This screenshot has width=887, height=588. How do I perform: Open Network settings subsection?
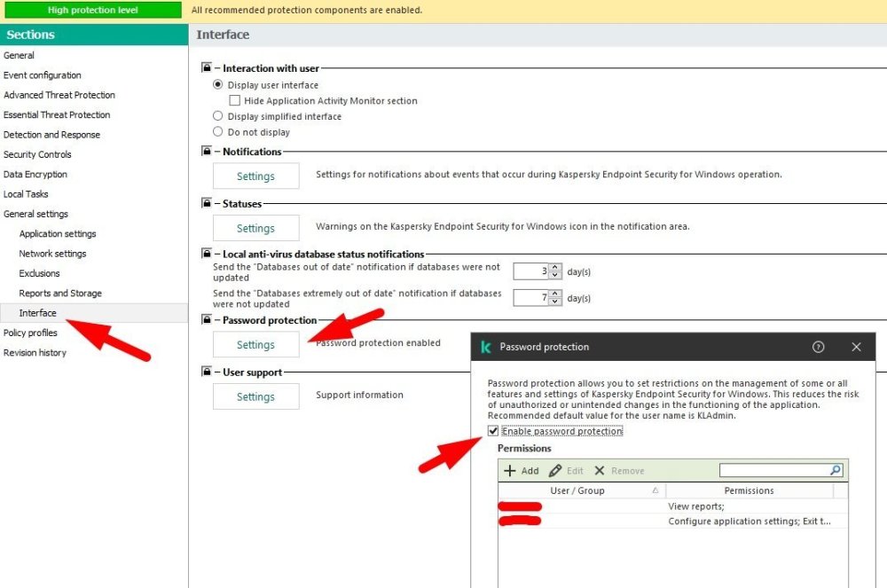pos(52,254)
